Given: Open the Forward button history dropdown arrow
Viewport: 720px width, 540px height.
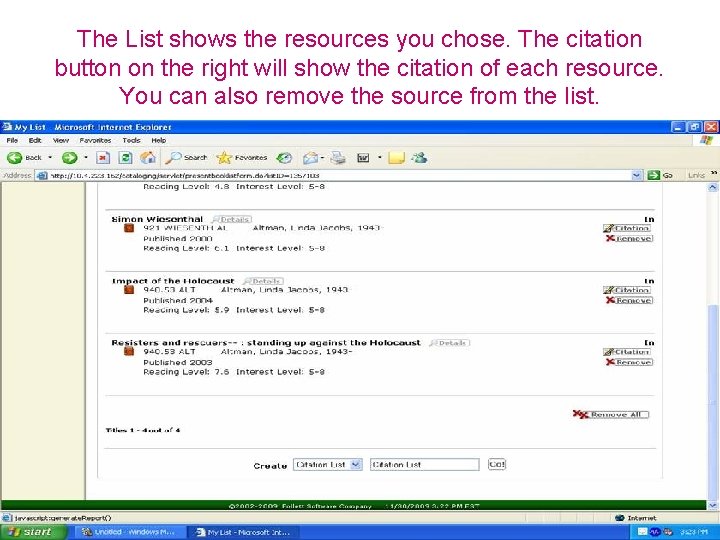Looking at the screenshot, I should 86,158.
